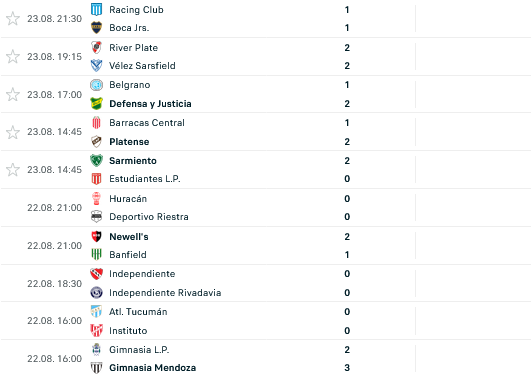
Task: Click the Racing Club team crest
Action: [x=97, y=9]
